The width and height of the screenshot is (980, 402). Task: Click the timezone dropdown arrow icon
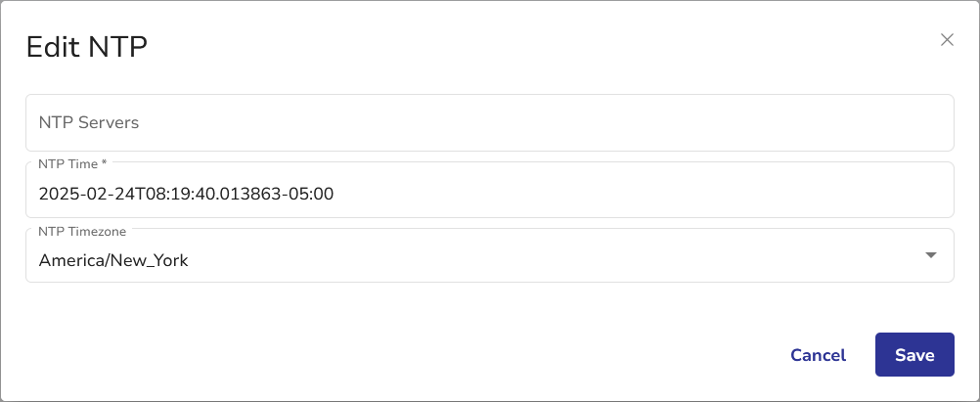(x=931, y=255)
